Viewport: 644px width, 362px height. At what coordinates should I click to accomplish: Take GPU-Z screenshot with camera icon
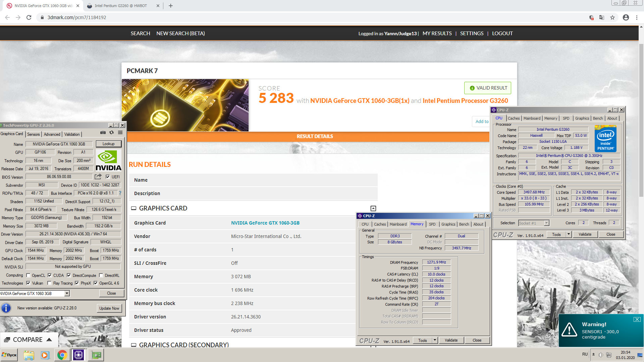(x=103, y=133)
